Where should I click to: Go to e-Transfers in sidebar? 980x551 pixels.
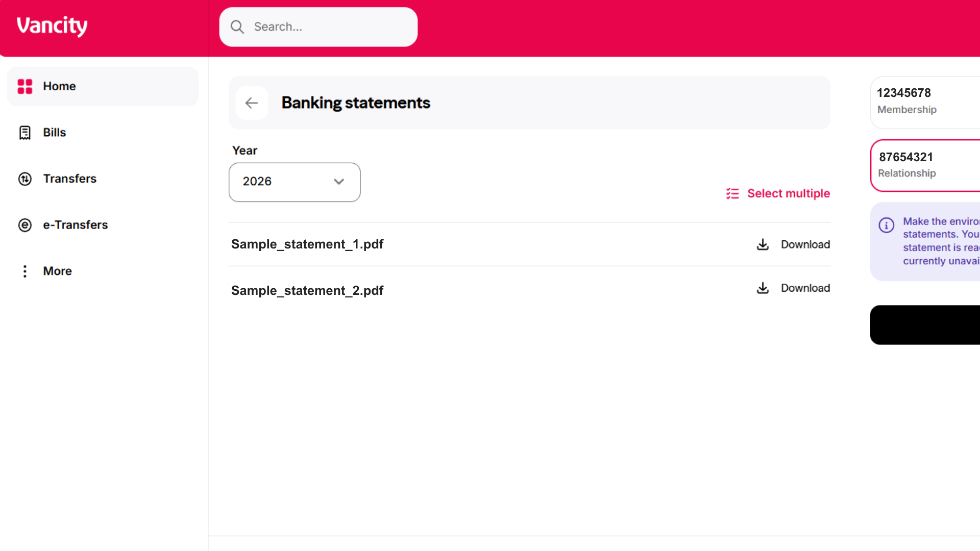click(75, 225)
